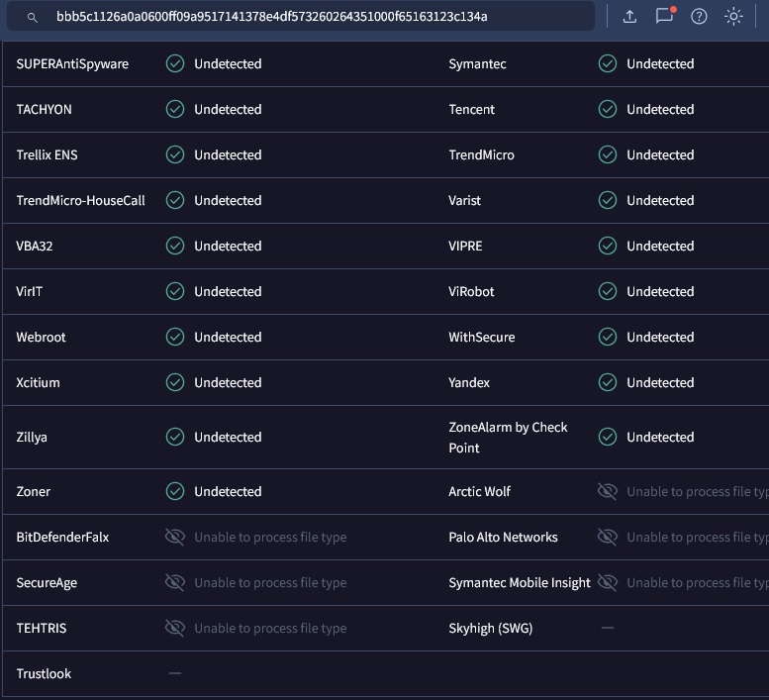Select the VIPRE vendor name

coord(465,246)
